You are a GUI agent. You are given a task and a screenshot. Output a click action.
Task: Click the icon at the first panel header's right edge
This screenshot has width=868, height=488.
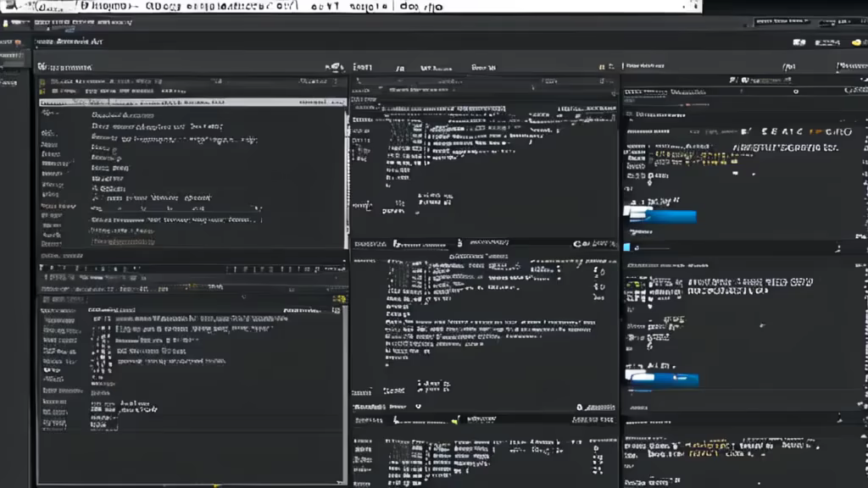tap(336, 67)
